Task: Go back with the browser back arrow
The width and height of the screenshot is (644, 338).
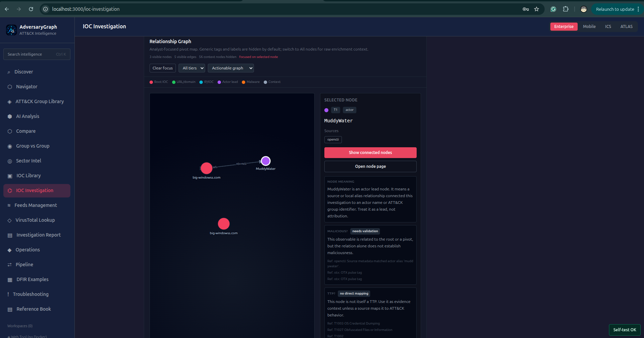Action: (7, 9)
